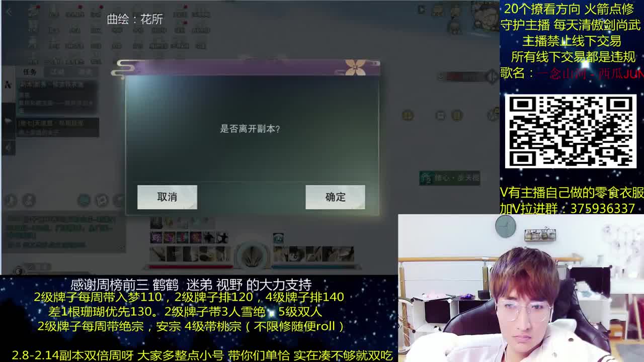Click the 歌名 song title line
The width and height of the screenshot is (644, 362).
[x=572, y=73]
